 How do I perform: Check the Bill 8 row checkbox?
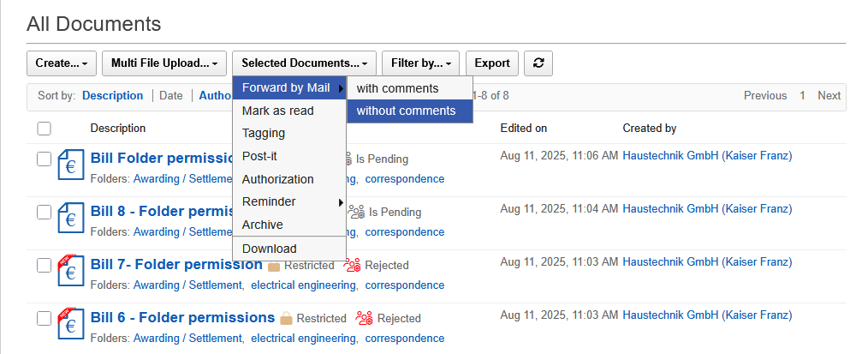45,212
